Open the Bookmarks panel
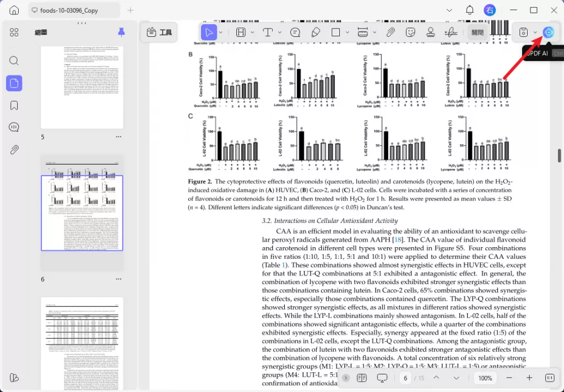The width and height of the screenshot is (564, 392). point(14,106)
